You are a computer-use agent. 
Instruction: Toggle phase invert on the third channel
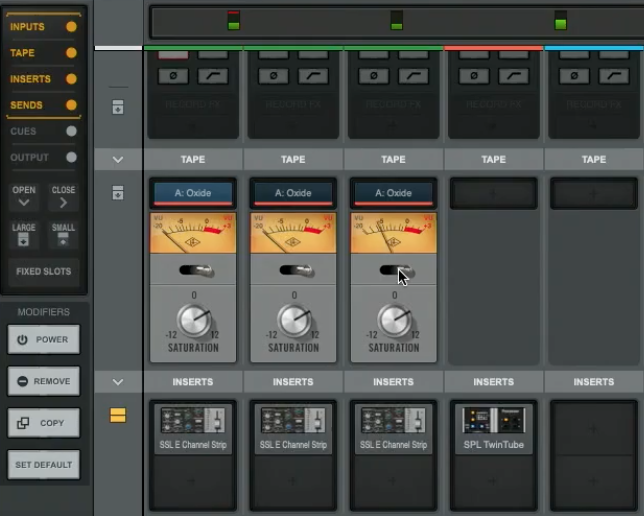point(373,76)
